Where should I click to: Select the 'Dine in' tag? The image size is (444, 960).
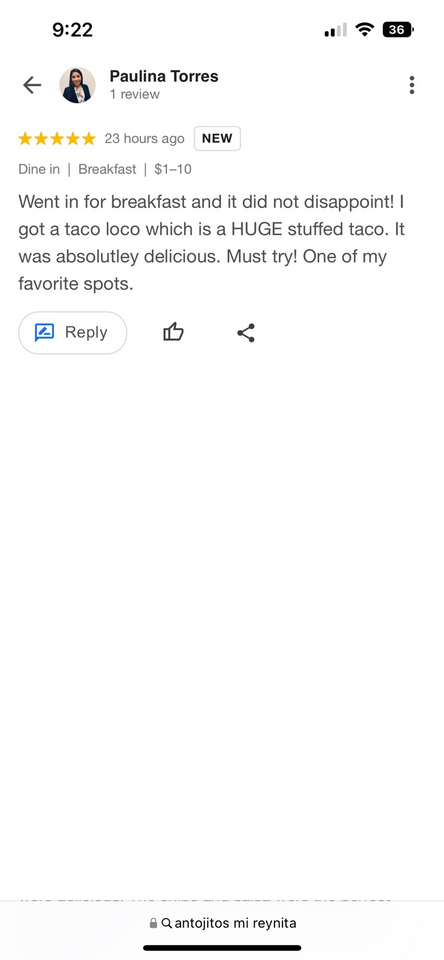click(39, 170)
